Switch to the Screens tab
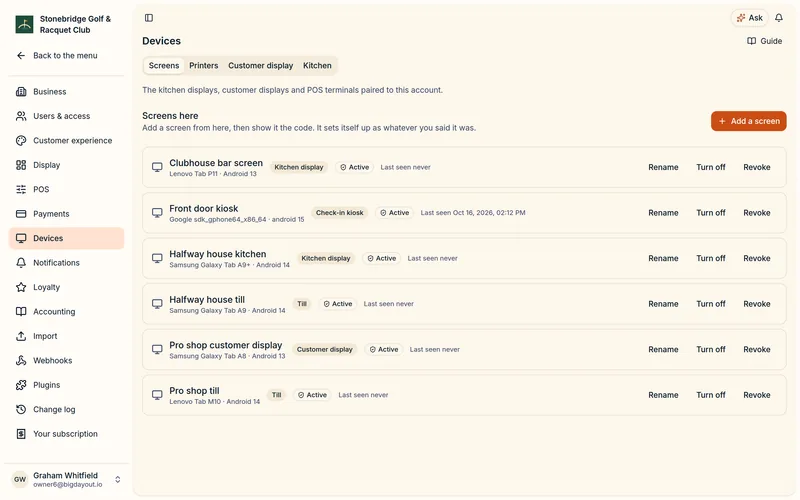This screenshot has height=500, width=800. 164,66
